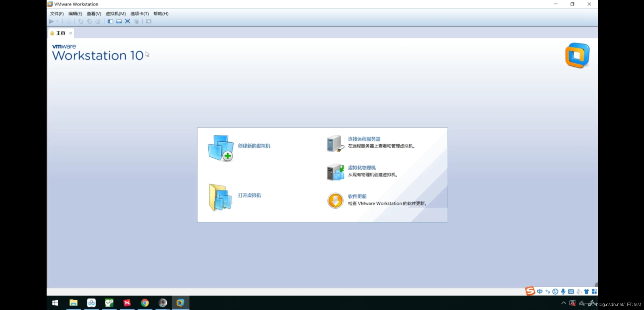
Task: Open the Sogou soft keyboard icon
Action: click(x=571, y=292)
